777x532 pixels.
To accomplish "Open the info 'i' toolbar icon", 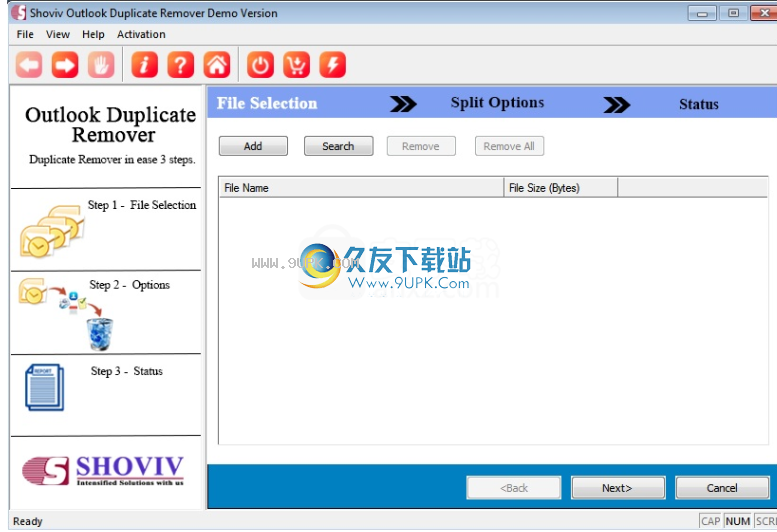I will (145, 65).
